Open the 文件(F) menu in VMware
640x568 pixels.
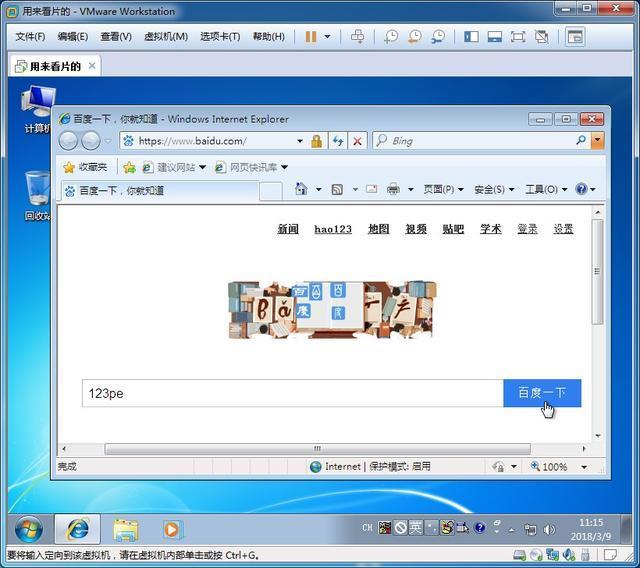pyautogui.click(x=30, y=37)
